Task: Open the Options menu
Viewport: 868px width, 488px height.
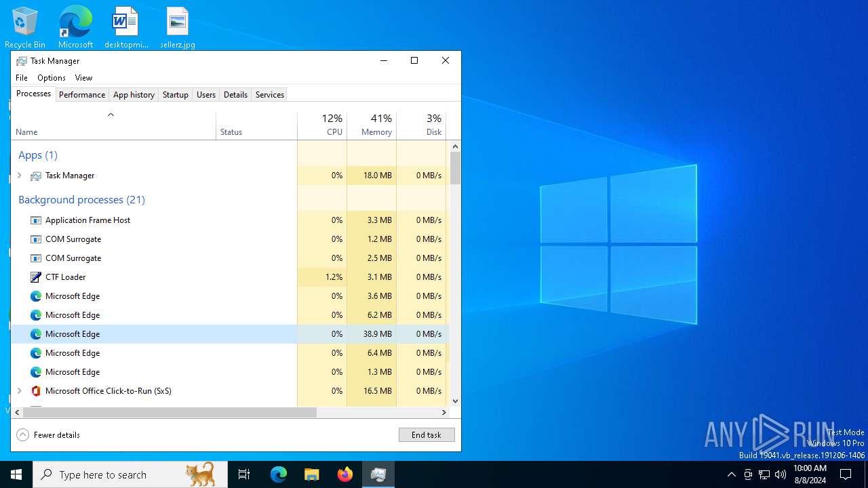Action: (x=52, y=78)
